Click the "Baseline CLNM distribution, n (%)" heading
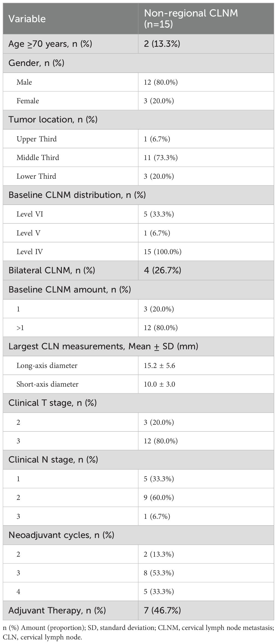Screen dimensions: 277x644 click(x=77, y=195)
